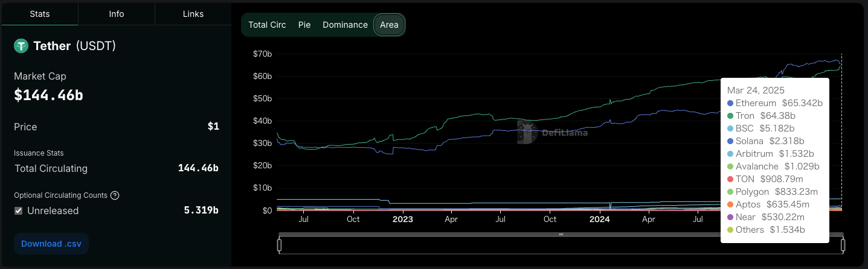This screenshot has width=868, height=269.
Task: Click the Ethereum color dot in tooltip
Action: (x=730, y=103)
